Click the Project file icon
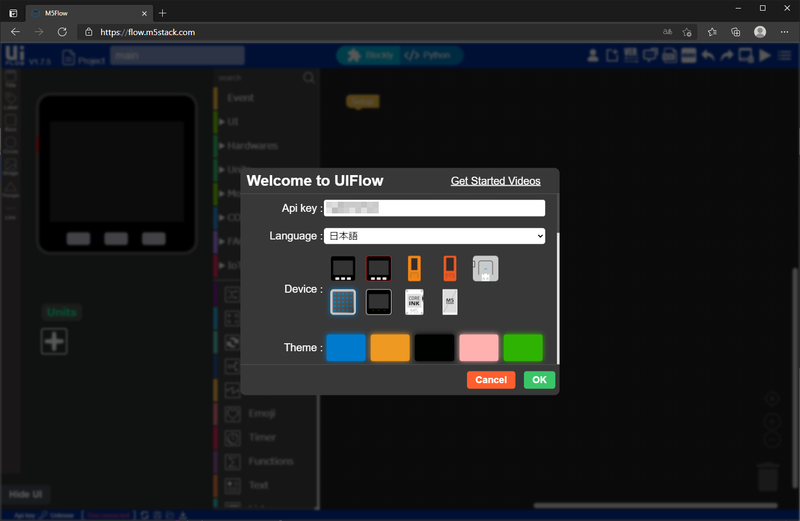 (x=68, y=57)
